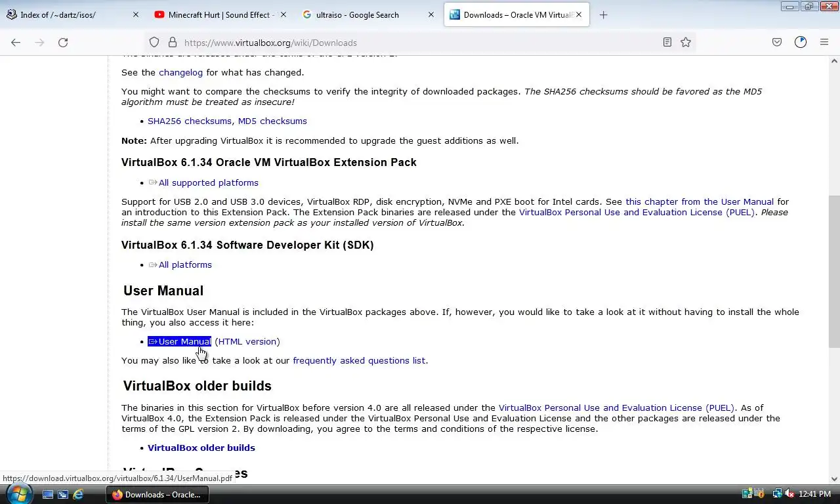
Task: Click the URL address bar field
Action: (x=420, y=42)
